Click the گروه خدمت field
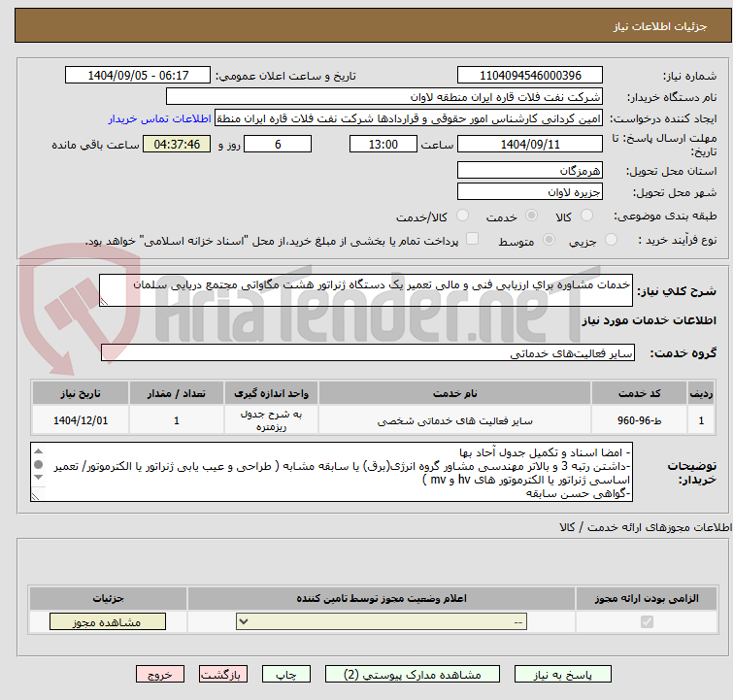The image size is (733, 700). tap(367, 353)
